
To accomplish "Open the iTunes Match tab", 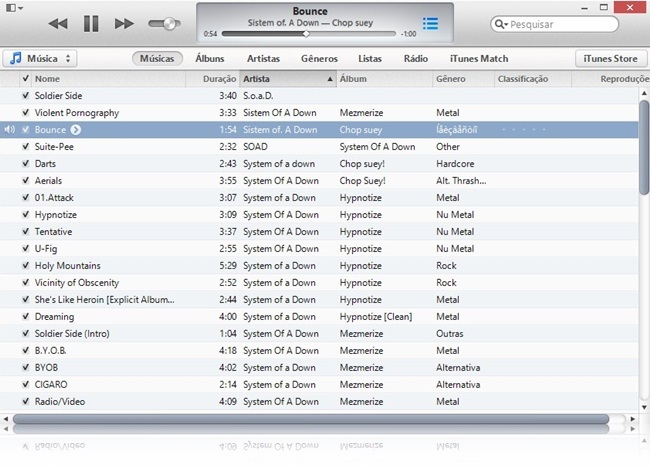I will 479,58.
